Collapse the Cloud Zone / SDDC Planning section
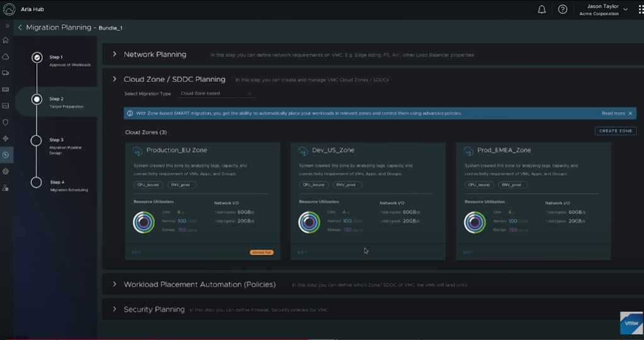Viewport: 644px width, 340px height. point(114,79)
